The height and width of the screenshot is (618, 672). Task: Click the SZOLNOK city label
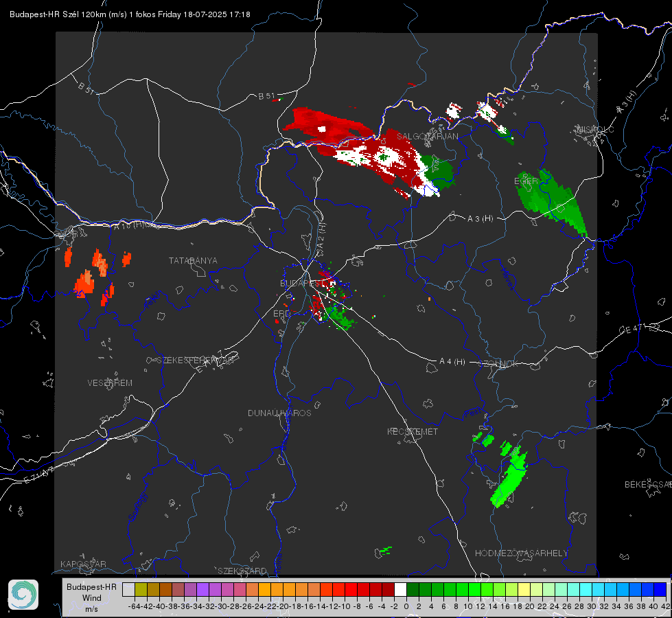(498, 364)
